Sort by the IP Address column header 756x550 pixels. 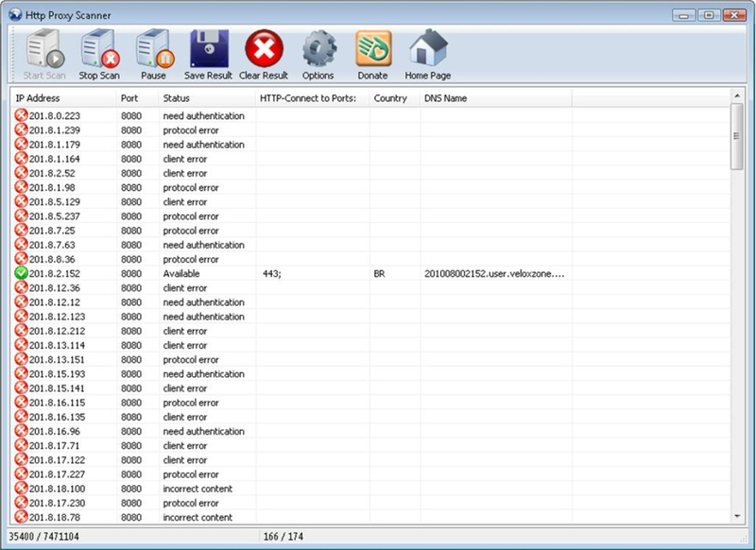63,98
